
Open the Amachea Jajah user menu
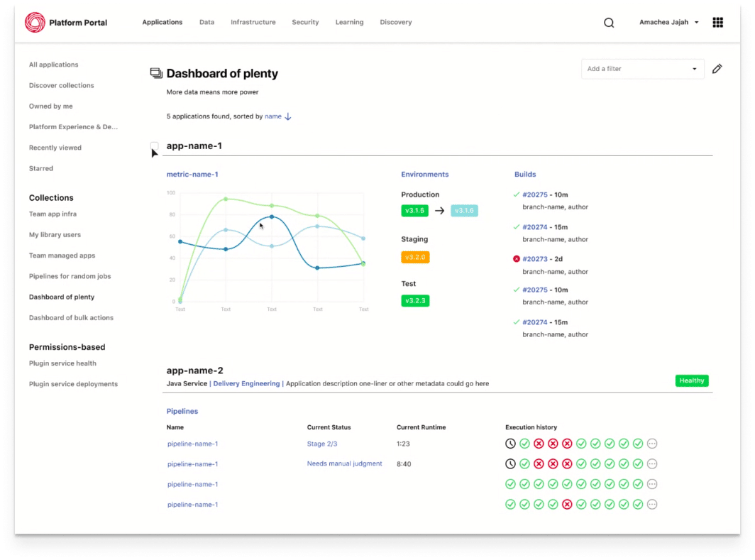point(669,22)
